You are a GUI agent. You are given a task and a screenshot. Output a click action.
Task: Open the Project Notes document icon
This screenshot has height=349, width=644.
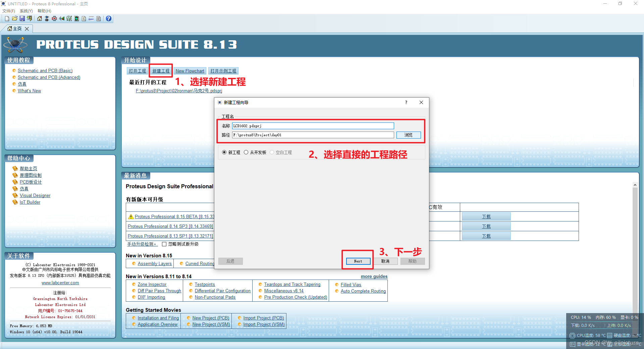point(99,18)
